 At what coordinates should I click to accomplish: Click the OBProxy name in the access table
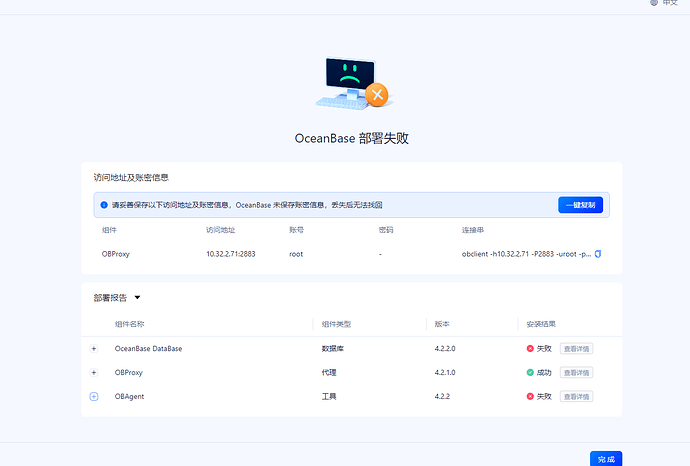[116, 254]
